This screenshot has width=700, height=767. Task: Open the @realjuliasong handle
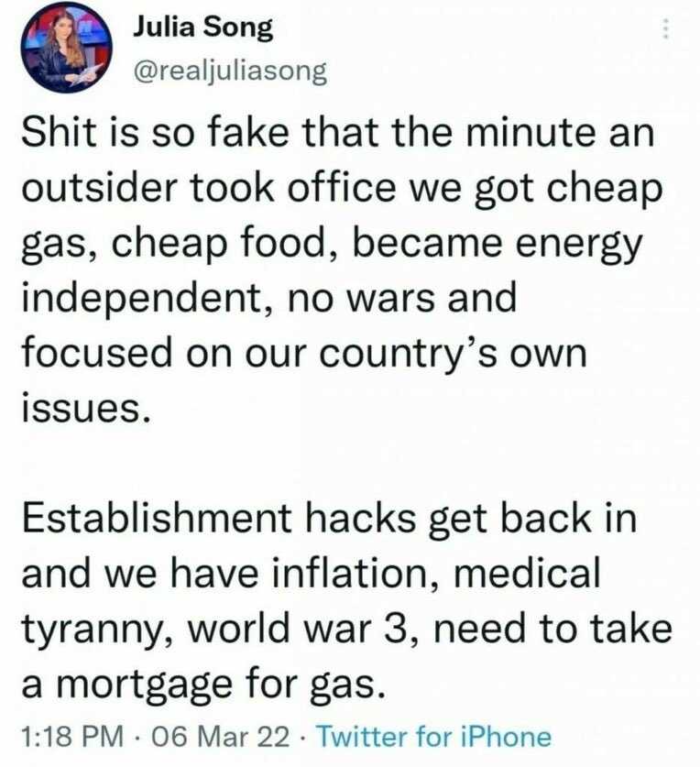[230, 71]
